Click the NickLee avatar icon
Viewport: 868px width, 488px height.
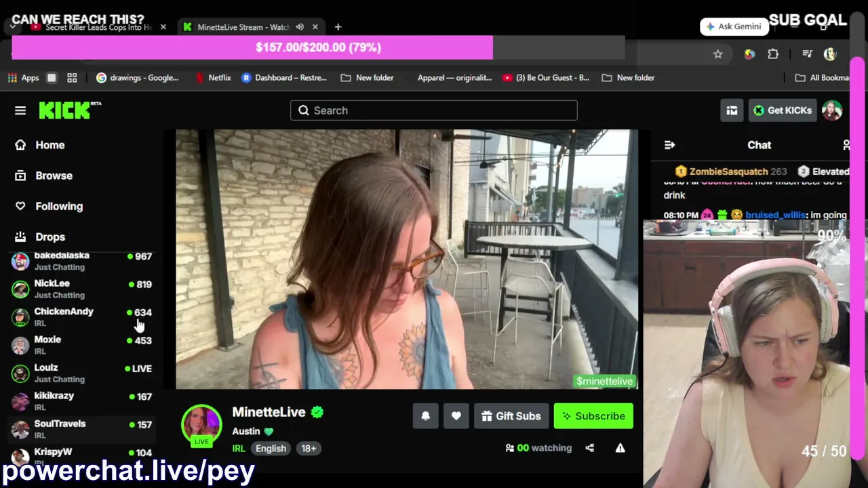[20, 289]
